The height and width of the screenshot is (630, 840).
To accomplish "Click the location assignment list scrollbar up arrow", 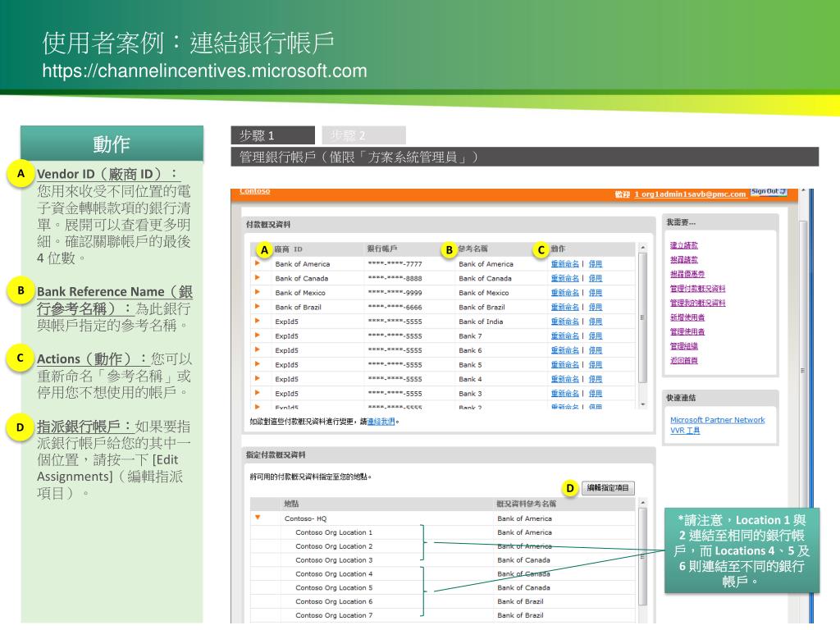I will [643, 503].
